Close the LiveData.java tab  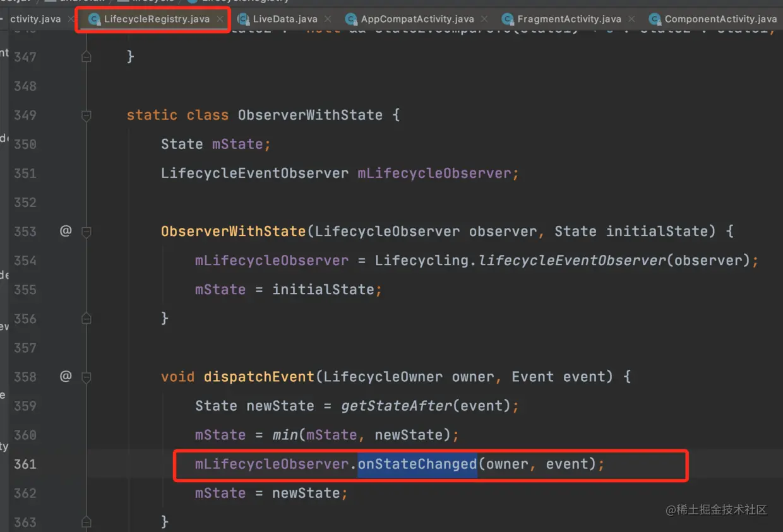pos(328,20)
